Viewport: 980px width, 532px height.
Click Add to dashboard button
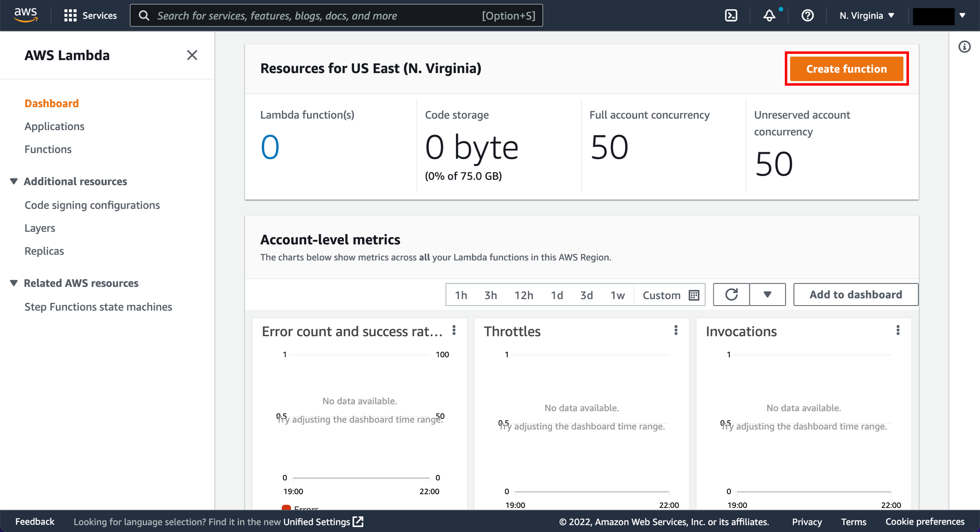(855, 294)
